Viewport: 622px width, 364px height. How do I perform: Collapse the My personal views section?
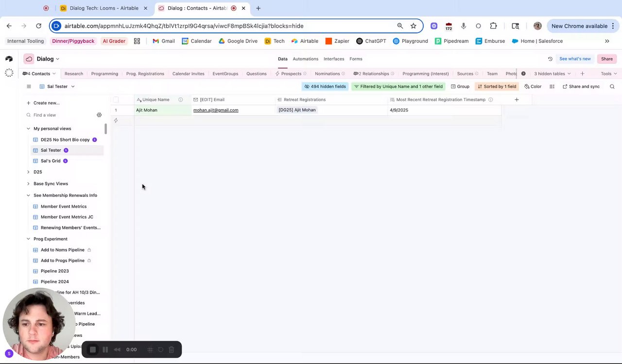point(28,129)
